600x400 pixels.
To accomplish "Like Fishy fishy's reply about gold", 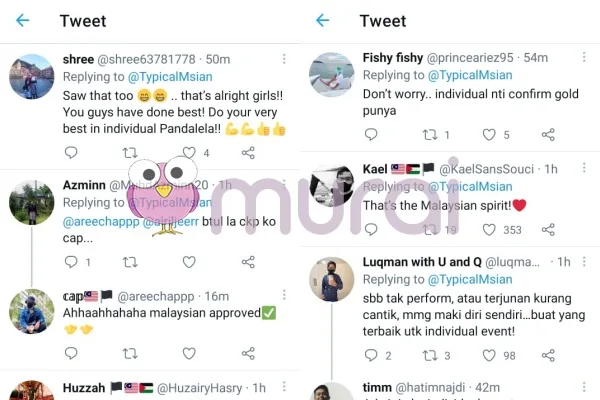I will [489, 135].
